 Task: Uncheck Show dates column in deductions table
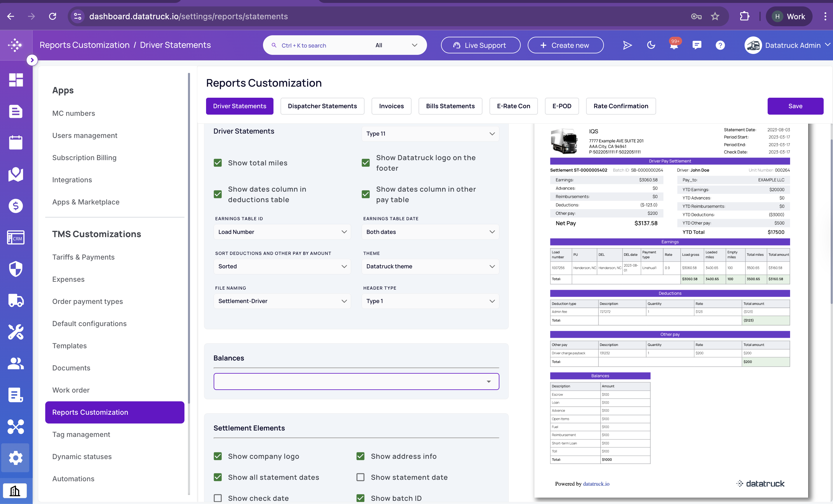click(218, 194)
